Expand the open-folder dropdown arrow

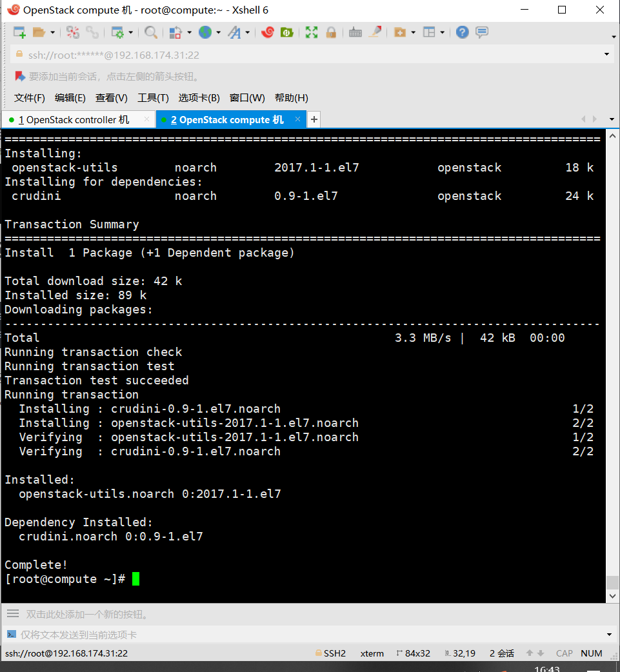click(x=52, y=32)
